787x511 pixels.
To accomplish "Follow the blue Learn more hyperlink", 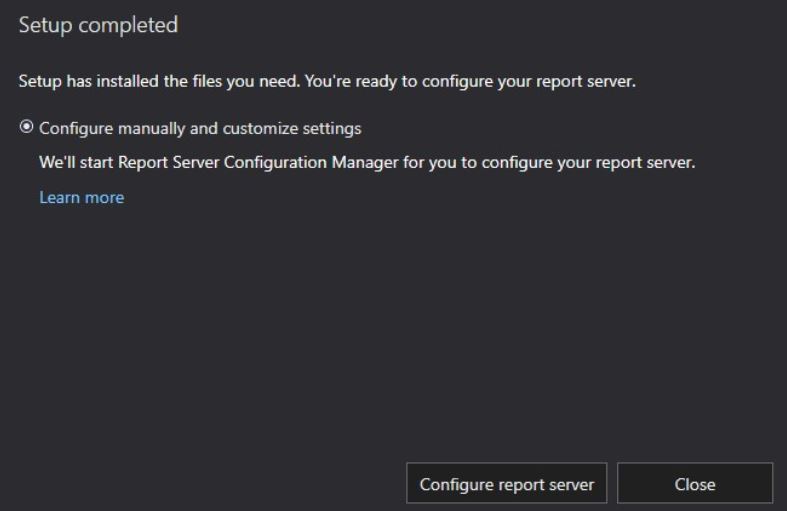I will click(x=82, y=197).
